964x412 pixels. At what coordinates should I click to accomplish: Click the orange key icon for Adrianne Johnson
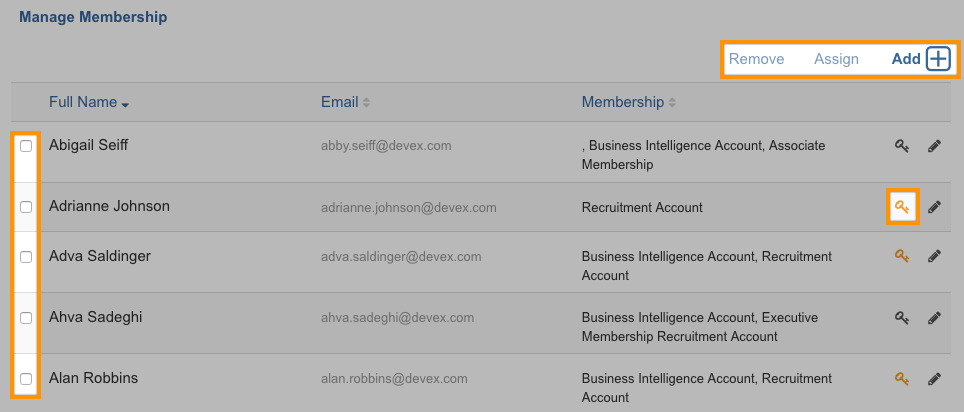click(x=901, y=207)
